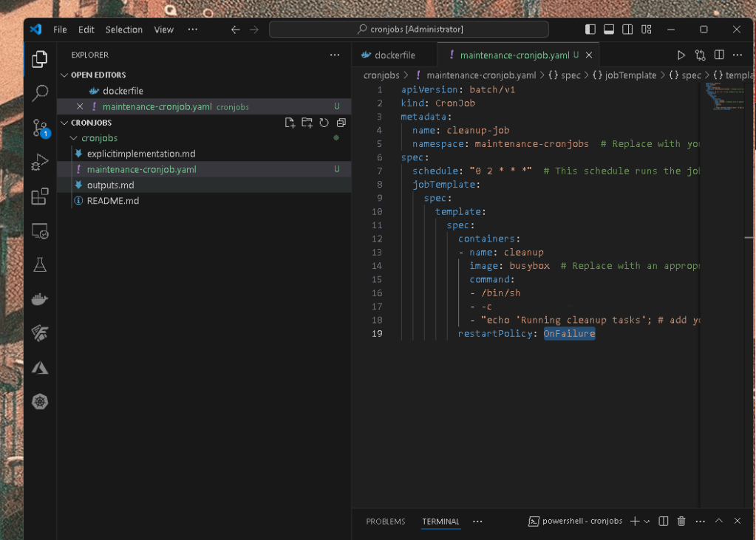Refresh the explorer in CRONJOBS header

324,123
